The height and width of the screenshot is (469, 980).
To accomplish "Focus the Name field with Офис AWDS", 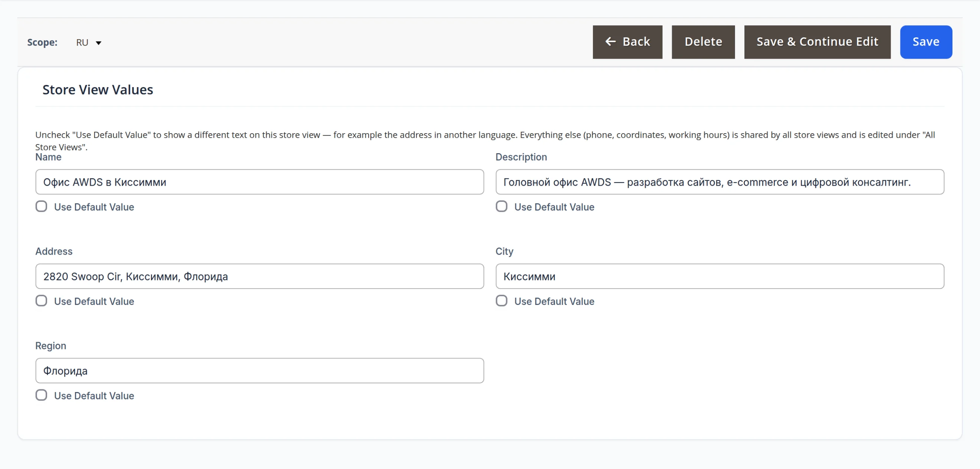I will 259,182.
